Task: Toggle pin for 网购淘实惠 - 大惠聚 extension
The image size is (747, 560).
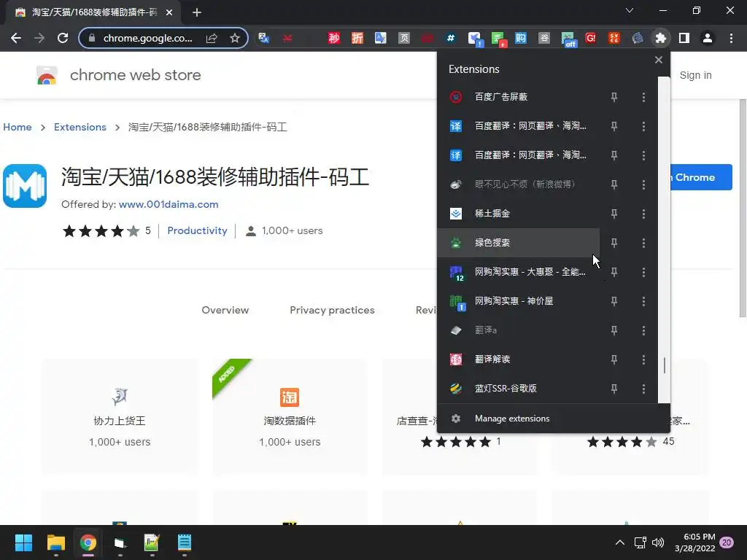Action: coord(614,272)
